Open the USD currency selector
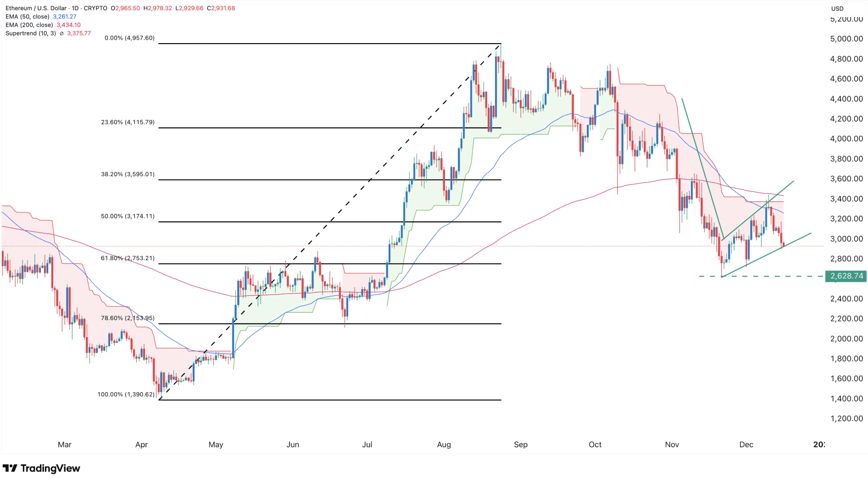The height and width of the screenshot is (478, 868). (837, 8)
